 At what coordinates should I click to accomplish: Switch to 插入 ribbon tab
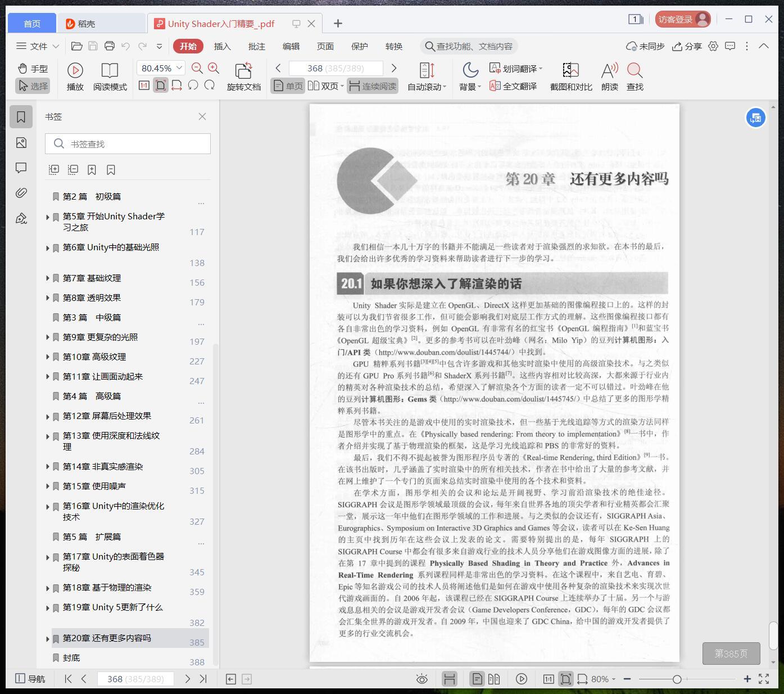[x=222, y=46]
